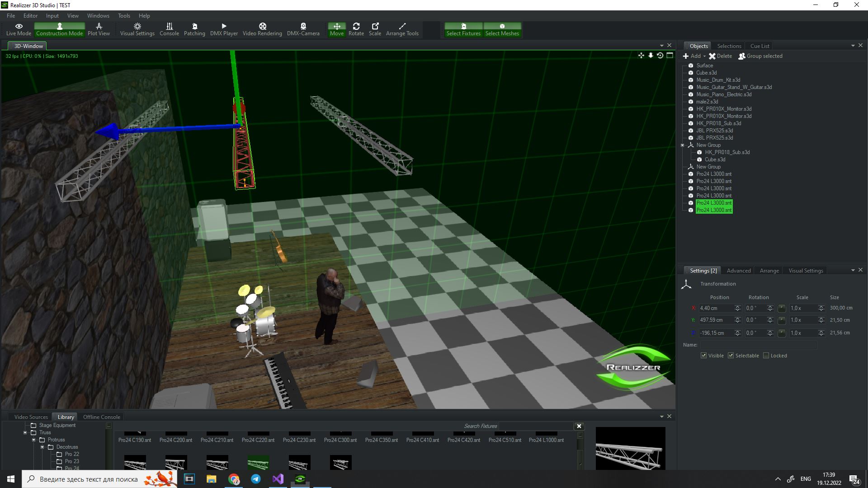The width and height of the screenshot is (868, 488).
Task: Click the Search Fixtures field
Action: pos(536,426)
